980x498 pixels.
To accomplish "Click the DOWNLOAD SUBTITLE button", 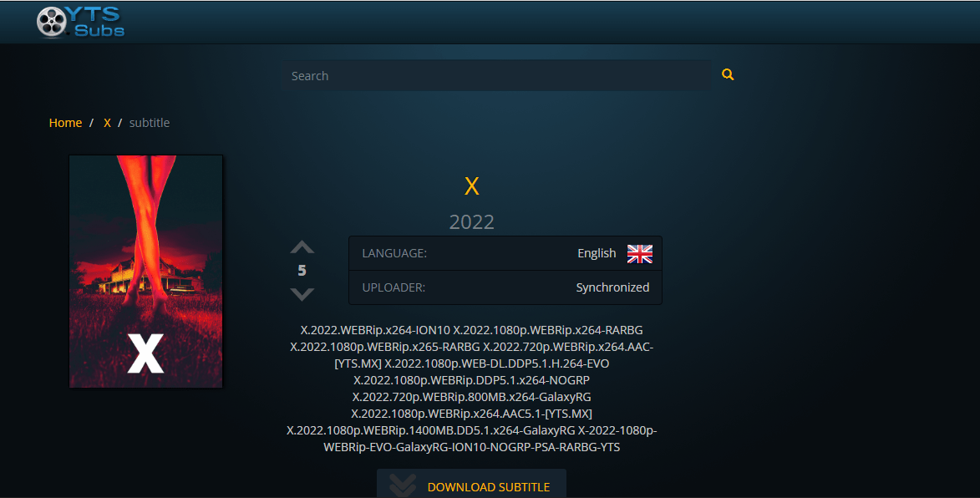I will coord(471,484).
